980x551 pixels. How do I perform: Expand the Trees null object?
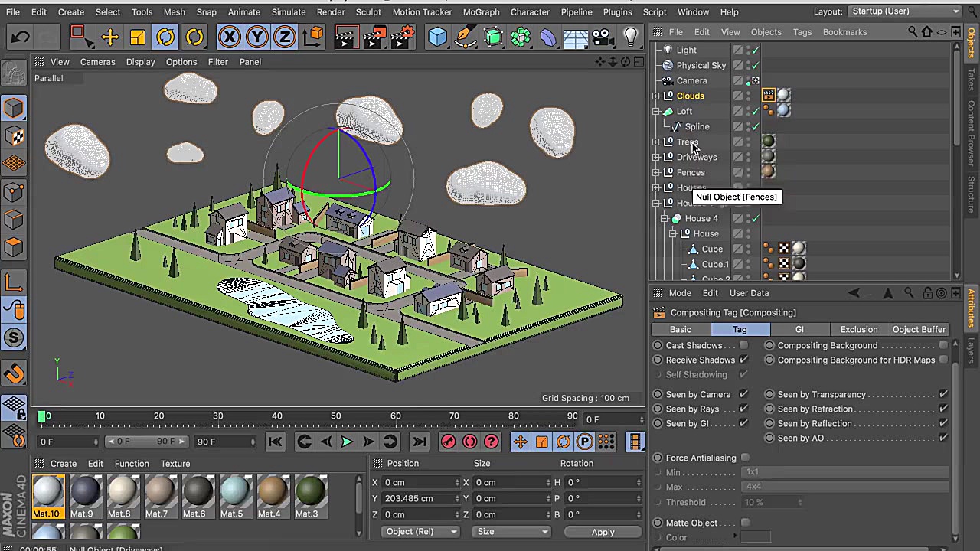[656, 142]
